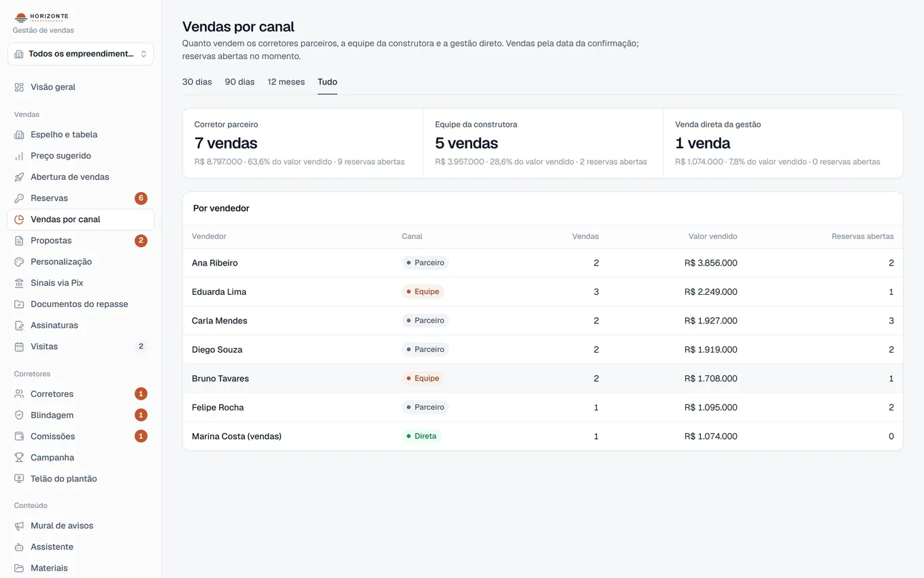Click the Comissões wallet icon
The height and width of the screenshot is (578, 924).
(x=19, y=436)
